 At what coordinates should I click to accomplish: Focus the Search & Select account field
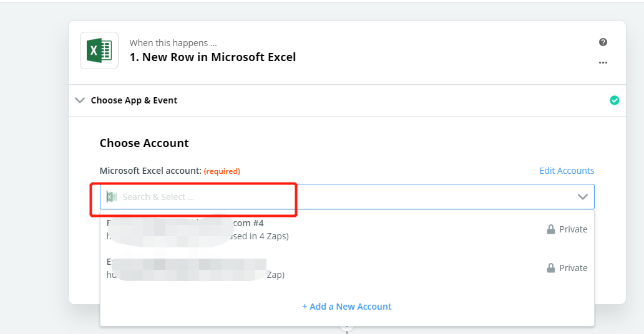[x=347, y=196]
